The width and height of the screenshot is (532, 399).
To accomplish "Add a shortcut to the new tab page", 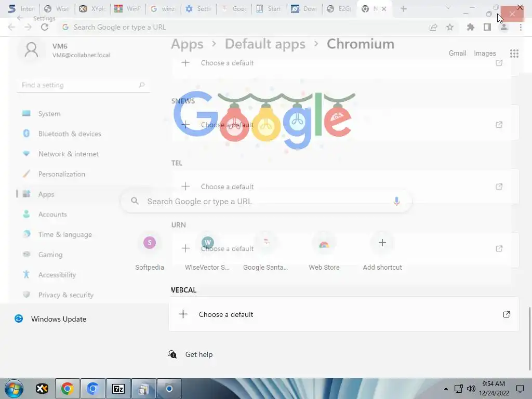I will pyautogui.click(x=382, y=251).
